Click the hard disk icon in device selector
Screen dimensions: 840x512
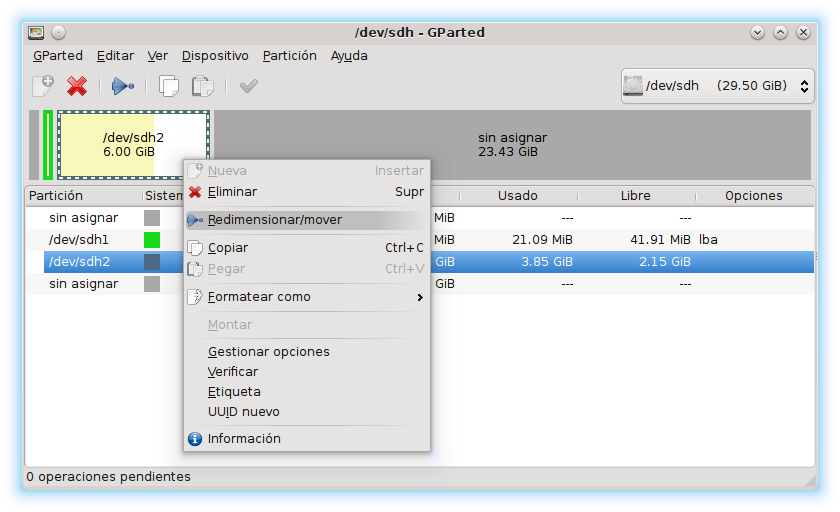[x=633, y=86]
